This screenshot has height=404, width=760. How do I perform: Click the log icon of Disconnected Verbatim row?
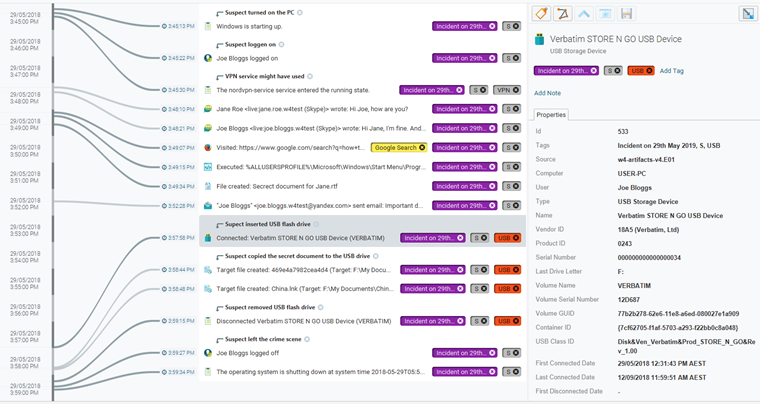[x=208, y=321]
